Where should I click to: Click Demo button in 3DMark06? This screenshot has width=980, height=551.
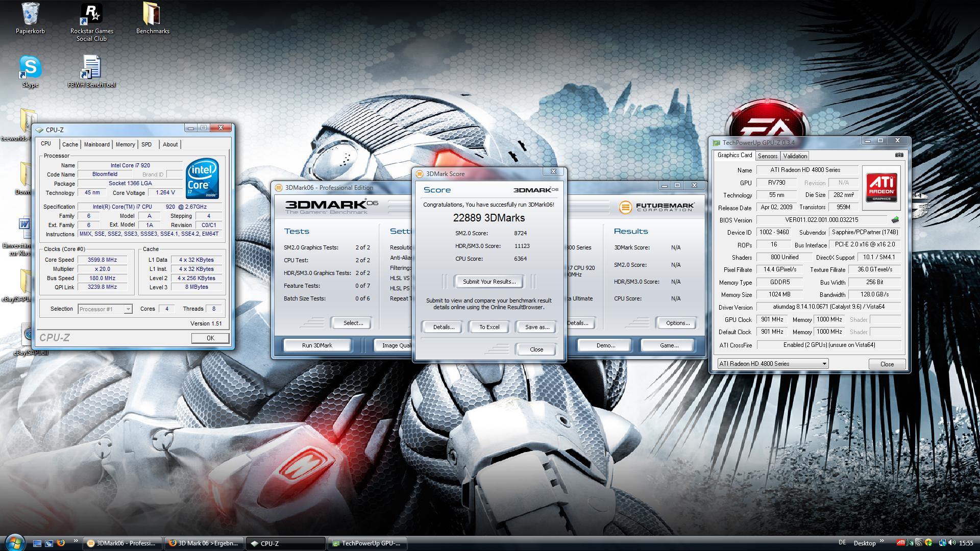pos(606,345)
